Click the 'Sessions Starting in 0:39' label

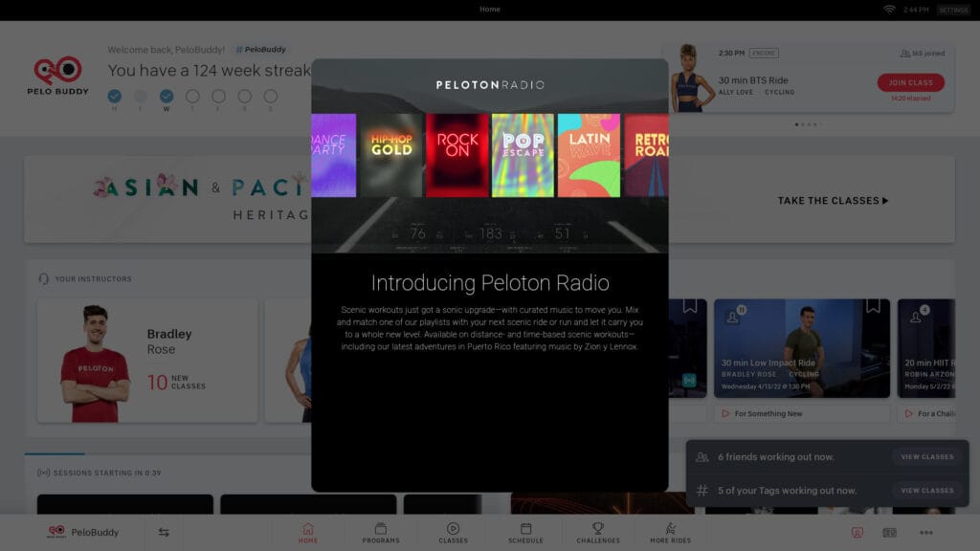pos(107,473)
